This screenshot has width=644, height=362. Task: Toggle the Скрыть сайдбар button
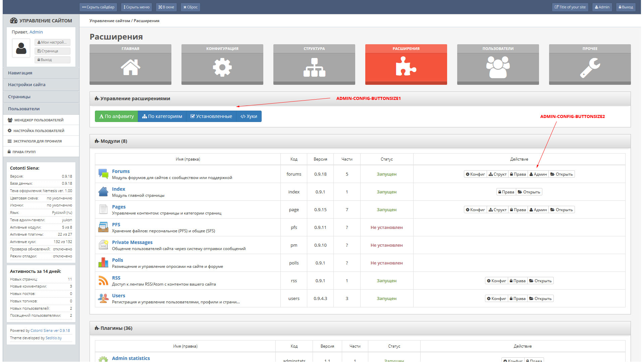coord(98,7)
